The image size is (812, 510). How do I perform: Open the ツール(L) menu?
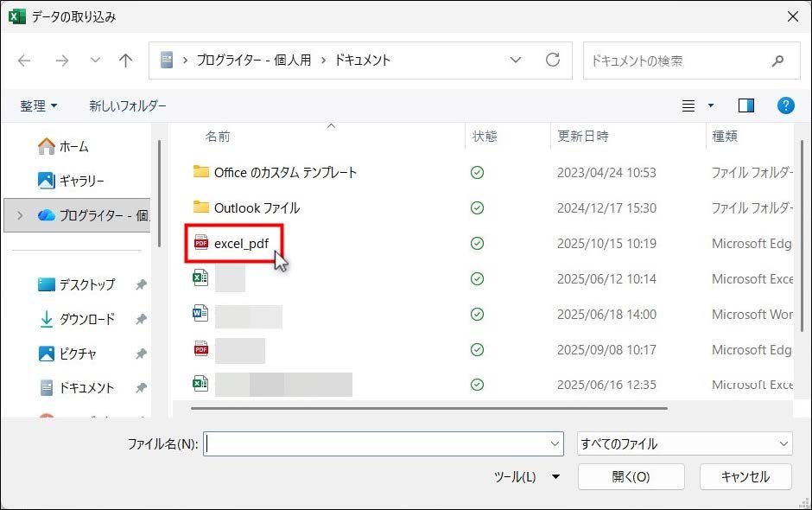point(526,476)
